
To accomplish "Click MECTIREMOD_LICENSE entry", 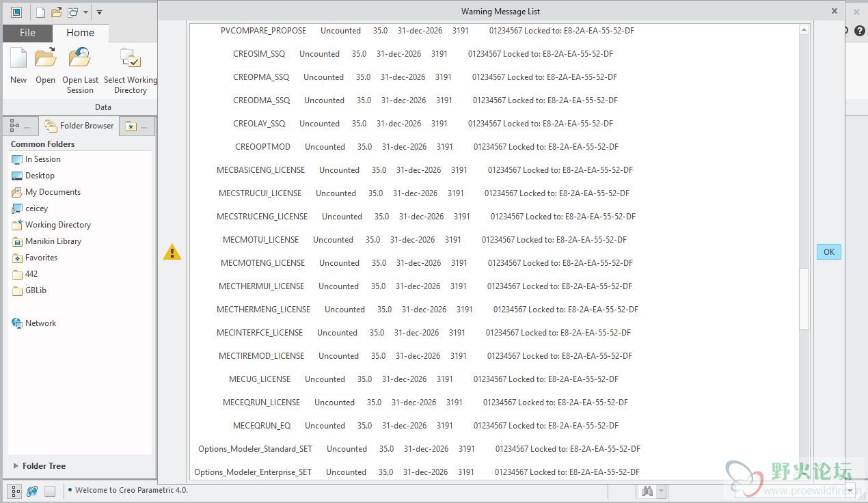I will 425,356.
